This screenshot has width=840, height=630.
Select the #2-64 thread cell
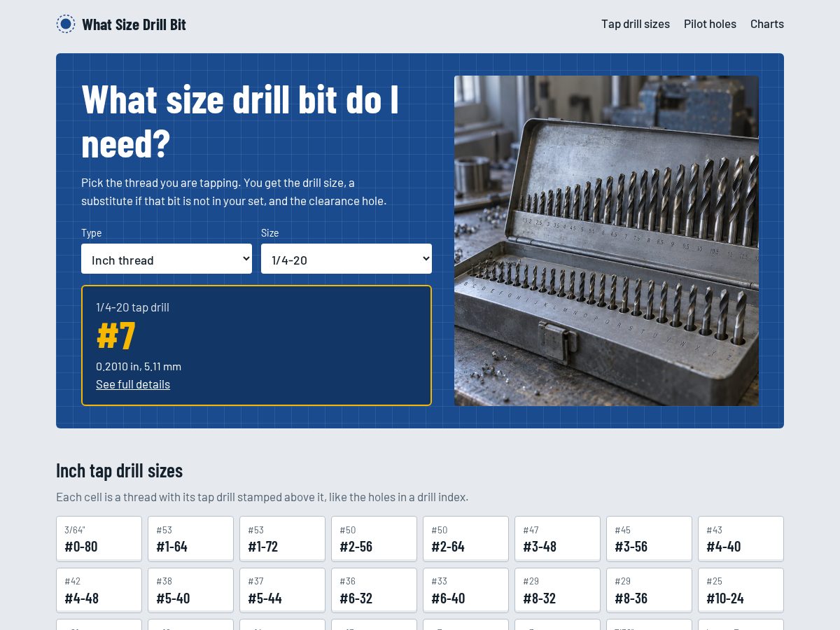[465, 539]
